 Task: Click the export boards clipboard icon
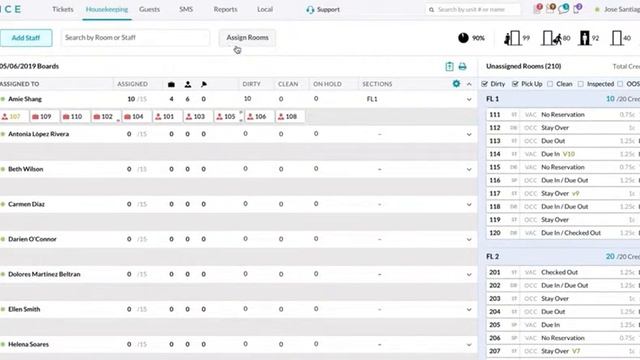(x=449, y=67)
